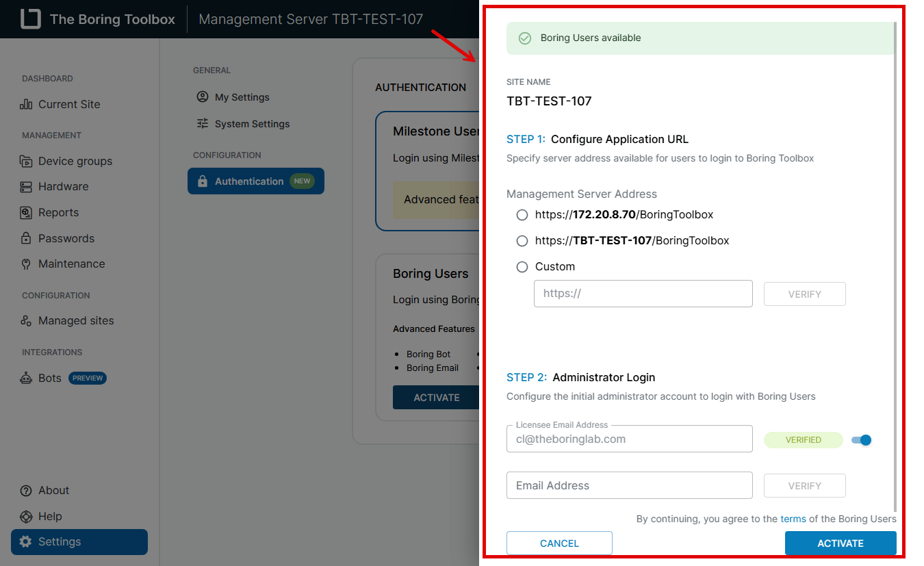The width and height of the screenshot is (924, 566).
Task: Click the Maintenance wrench icon
Action: 26,264
